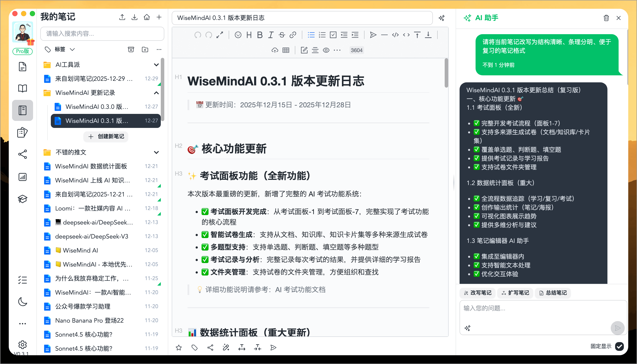Open the flashcards icon in the sidebar

click(x=23, y=133)
